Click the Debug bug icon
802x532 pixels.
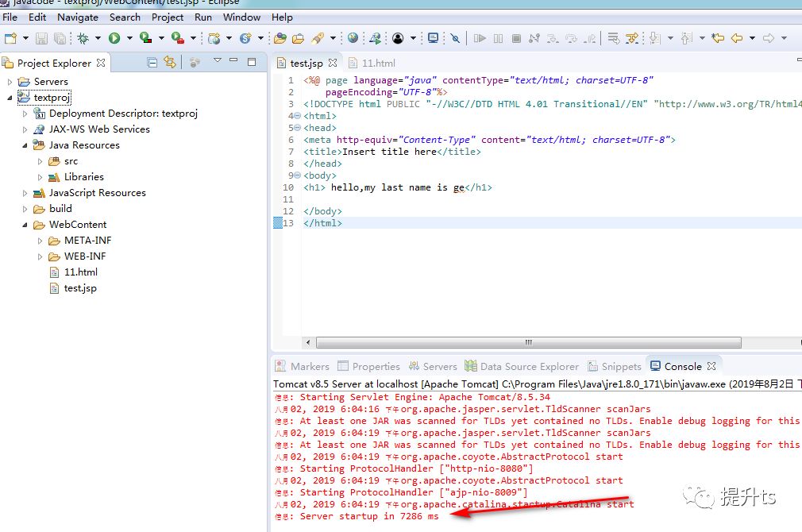pyautogui.click(x=83, y=38)
